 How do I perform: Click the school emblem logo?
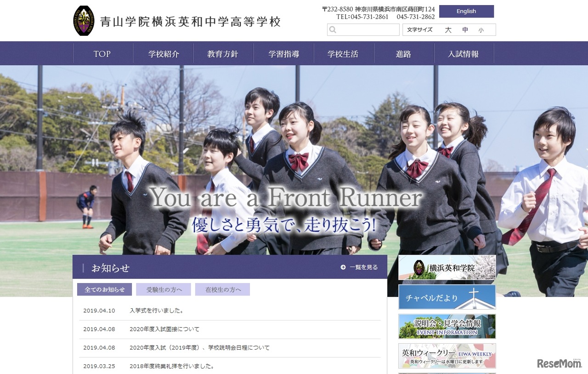(84, 20)
